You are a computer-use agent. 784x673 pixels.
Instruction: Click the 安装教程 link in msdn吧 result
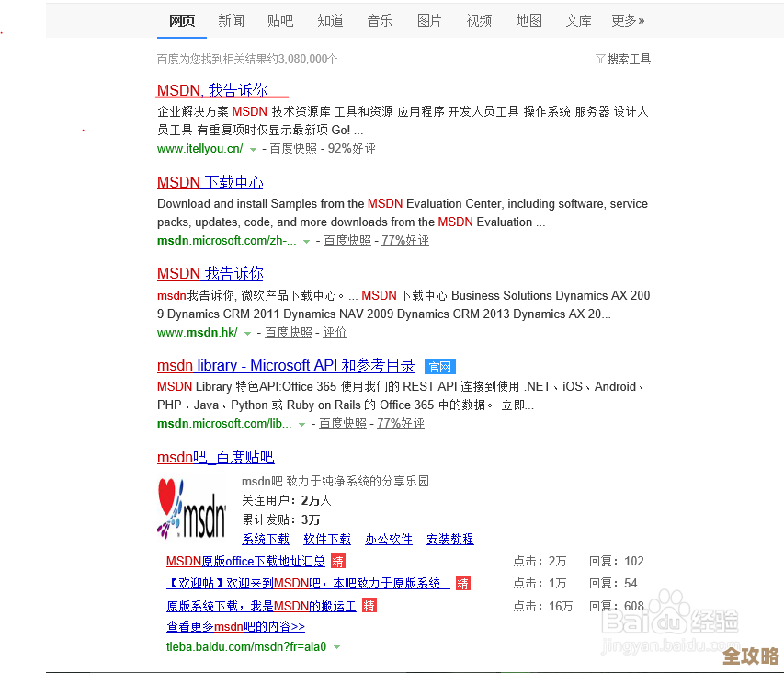(449, 539)
